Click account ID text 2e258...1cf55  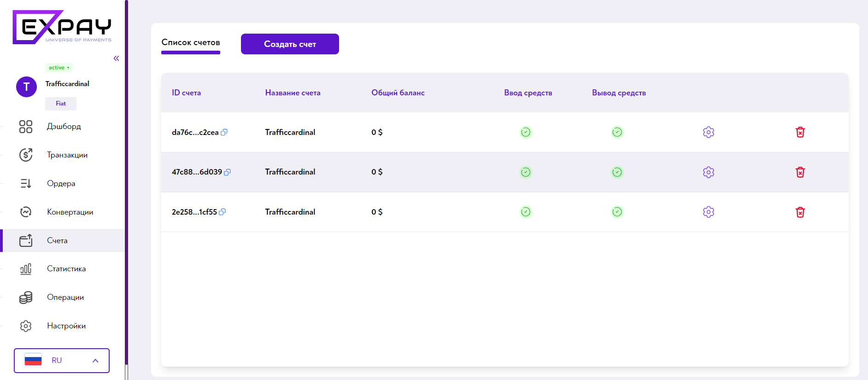pyautogui.click(x=194, y=212)
